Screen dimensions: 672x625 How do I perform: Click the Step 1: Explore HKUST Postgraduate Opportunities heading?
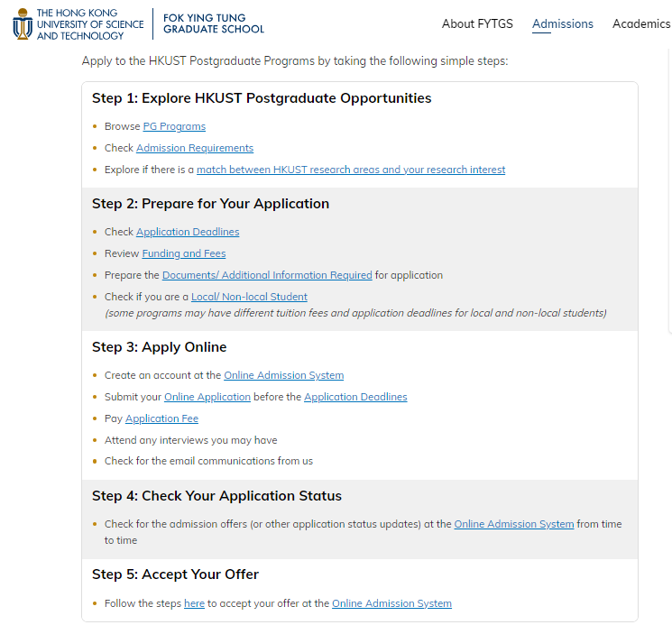pyautogui.click(x=262, y=98)
